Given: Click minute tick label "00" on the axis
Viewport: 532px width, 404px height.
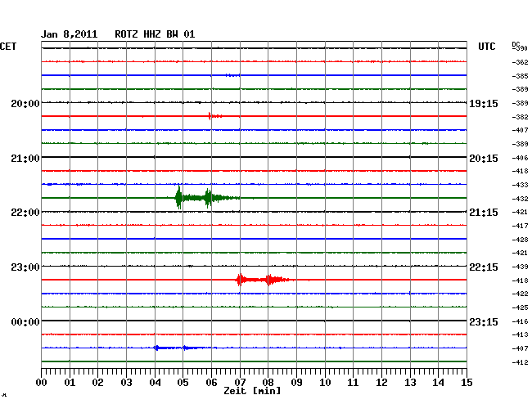Looking at the screenshot, I should pos(42,383).
